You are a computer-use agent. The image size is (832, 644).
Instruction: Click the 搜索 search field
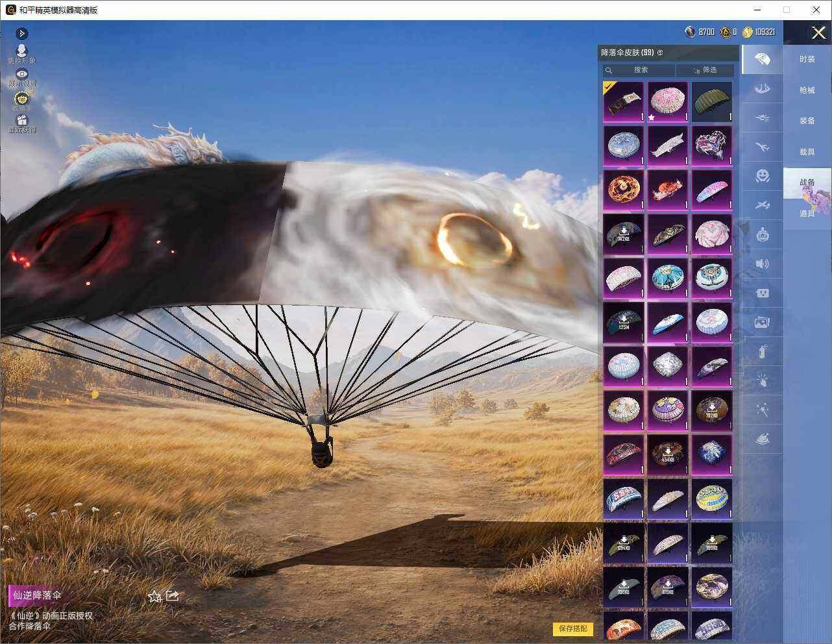point(639,70)
